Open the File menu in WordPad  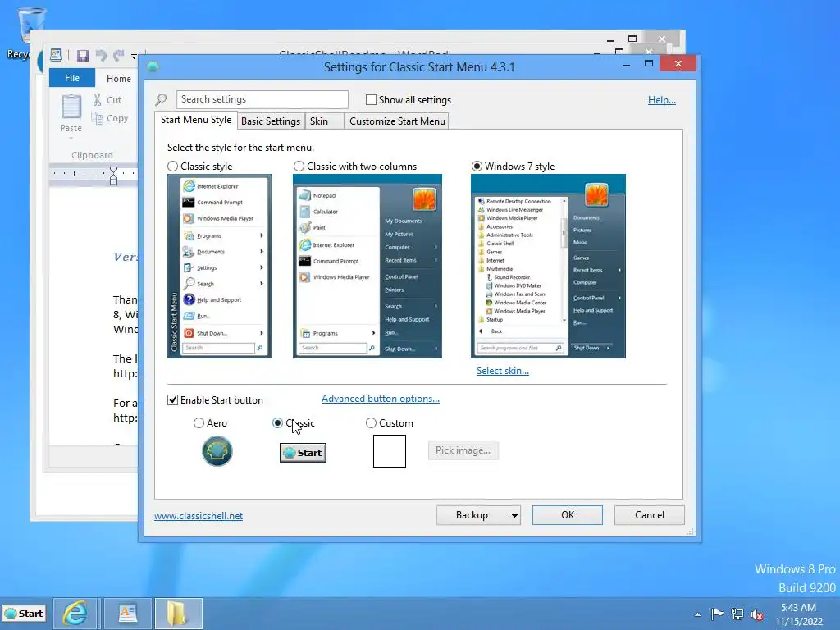(72, 78)
